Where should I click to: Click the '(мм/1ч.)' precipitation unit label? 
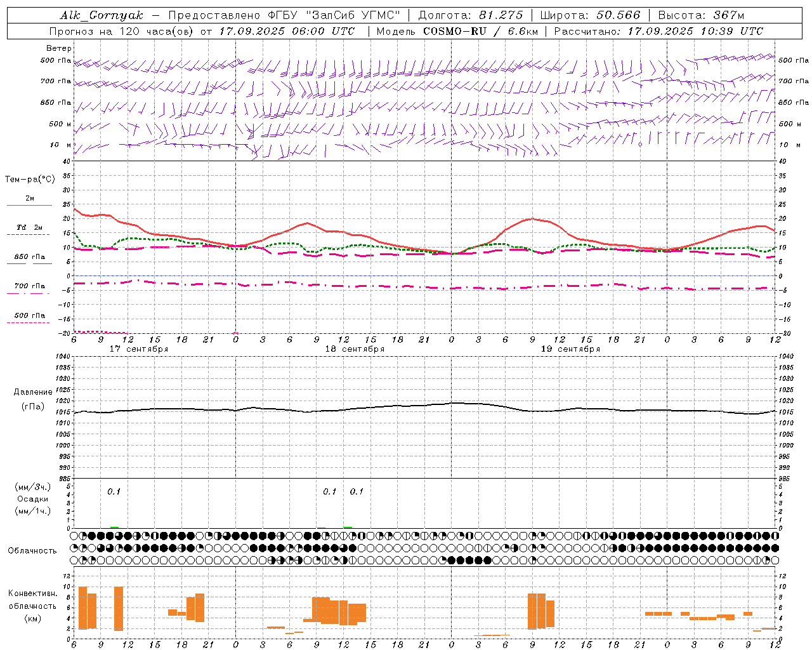(33, 511)
